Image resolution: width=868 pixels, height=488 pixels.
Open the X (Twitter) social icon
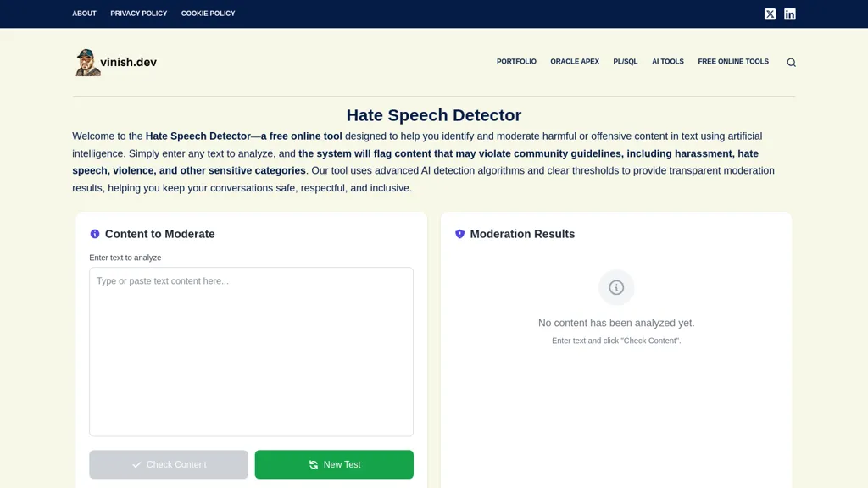click(770, 14)
